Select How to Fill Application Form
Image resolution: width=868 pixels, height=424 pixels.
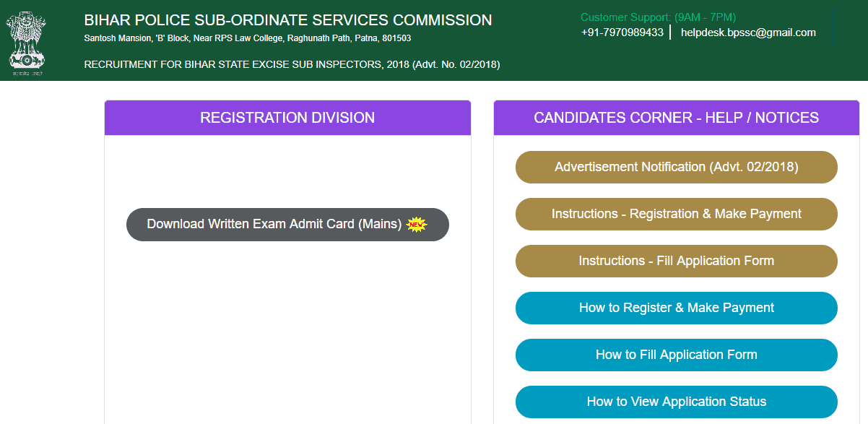tap(676, 355)
